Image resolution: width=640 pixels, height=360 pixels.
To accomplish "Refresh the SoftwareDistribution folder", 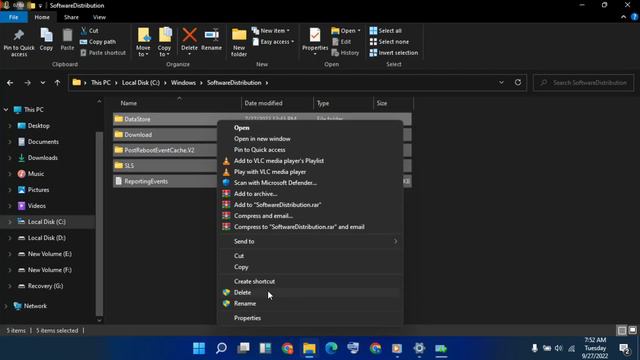I will tap(518, 82).
